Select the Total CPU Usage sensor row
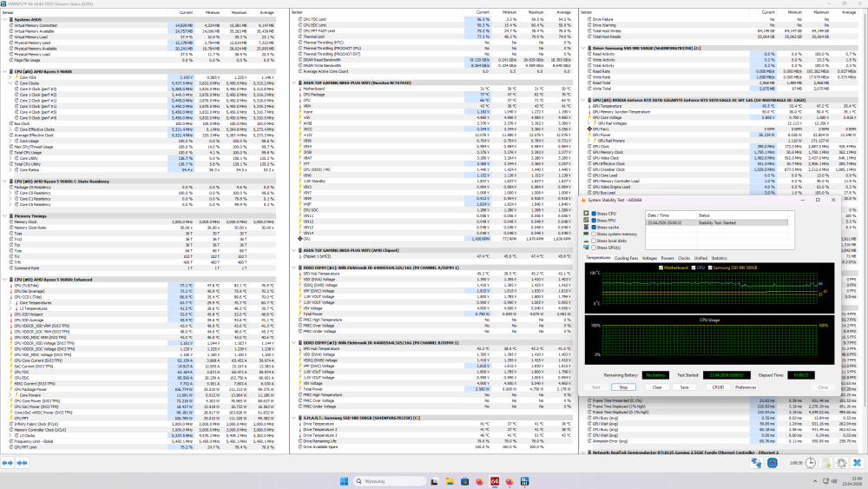This screenshot has width=868, height=489. click(143, 152)
